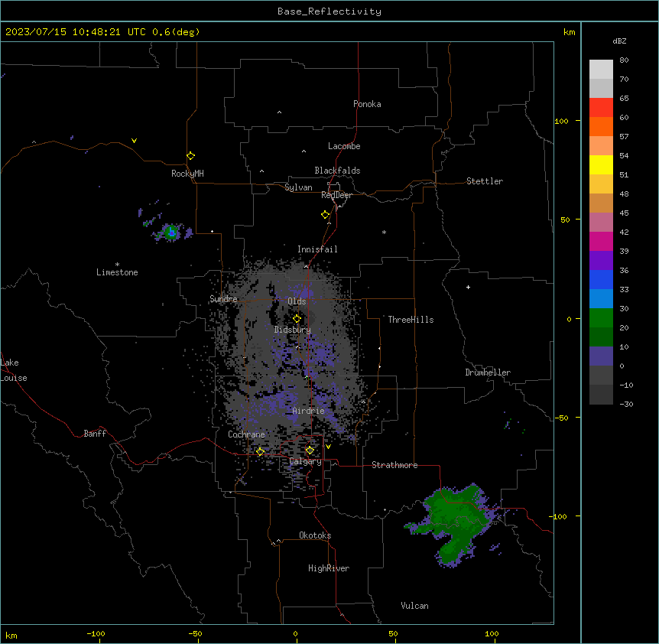Click the small storm cell west of RockyMH
Screen dimensions: 659x644
(x=171, y=232)
